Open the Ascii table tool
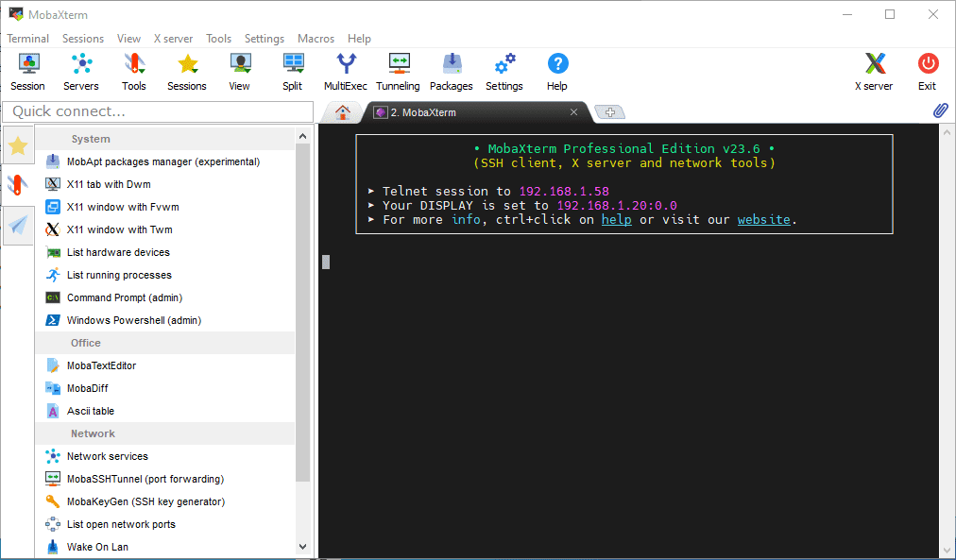 pos(164,411)
